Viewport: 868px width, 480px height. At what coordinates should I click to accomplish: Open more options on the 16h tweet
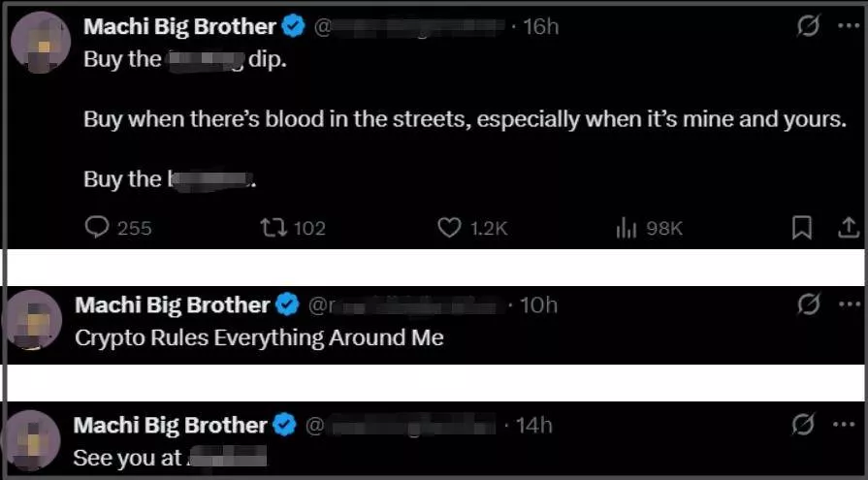point(847,27)
